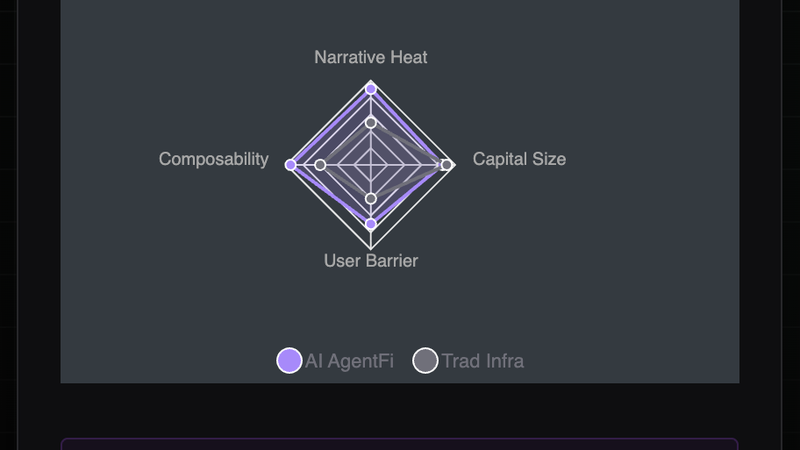The image size is (800, 450).
Task: Click the User Barrier axis label
Action: [371, 261]
